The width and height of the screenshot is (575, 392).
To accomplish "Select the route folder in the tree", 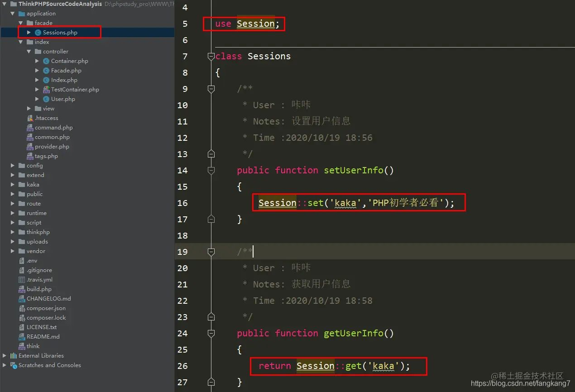I will point(34,204).
